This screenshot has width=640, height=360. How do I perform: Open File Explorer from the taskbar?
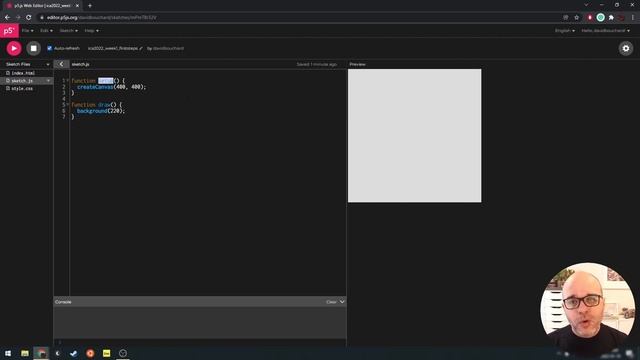coord(25,353)
